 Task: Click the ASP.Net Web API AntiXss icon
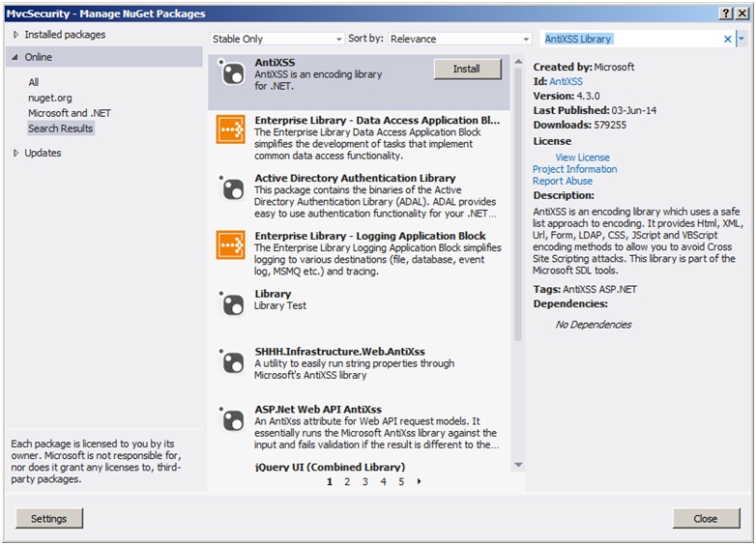(x=231, y=419)
